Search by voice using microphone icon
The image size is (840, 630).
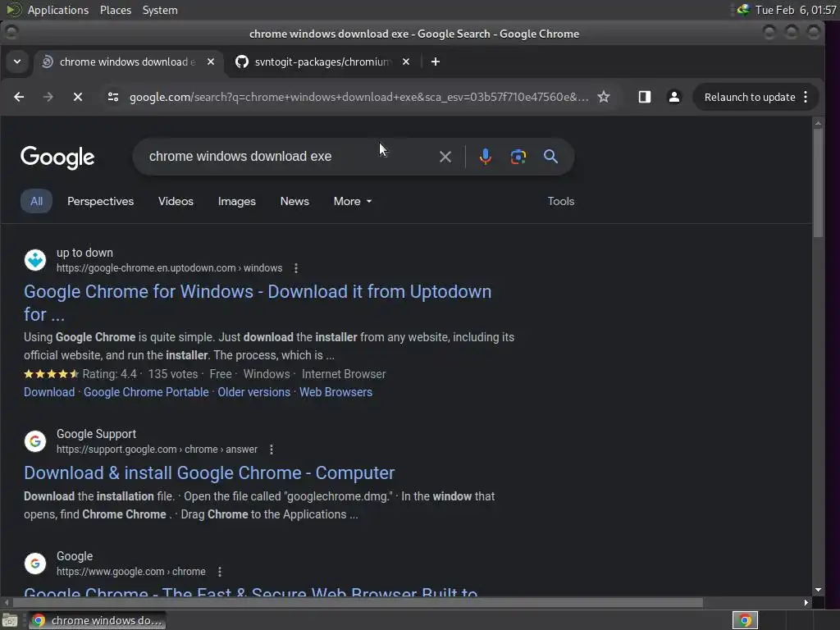(486, 157)
